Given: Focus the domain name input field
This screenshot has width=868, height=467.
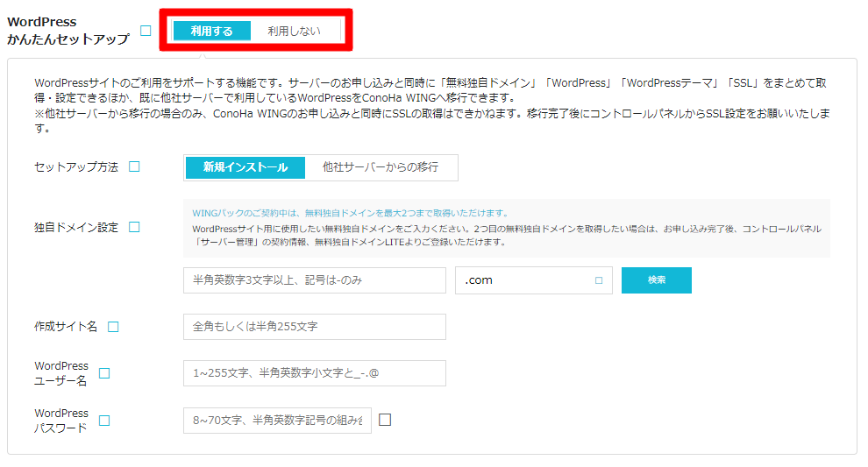Looking at the screenshot, I should [x=315, y=280].
